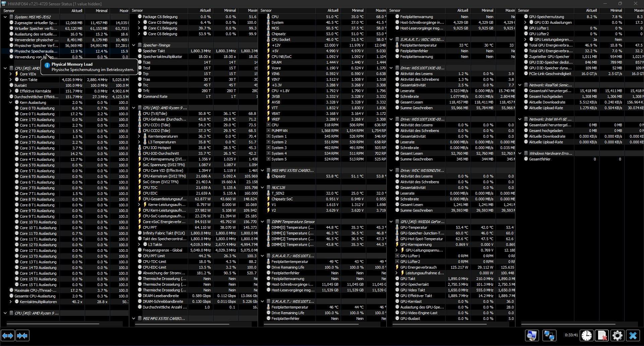
Task: Click the first panel's Sensor column header
Action: 30,11
